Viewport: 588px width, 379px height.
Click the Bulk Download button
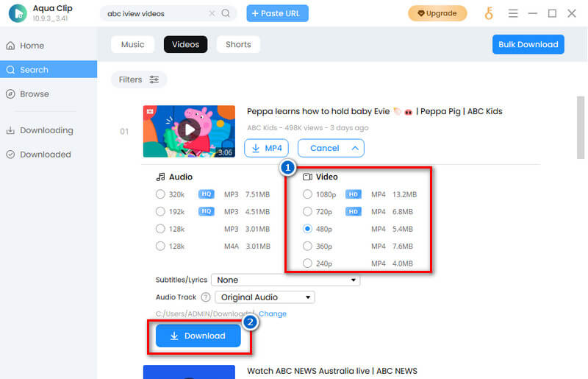coord(528,44)
